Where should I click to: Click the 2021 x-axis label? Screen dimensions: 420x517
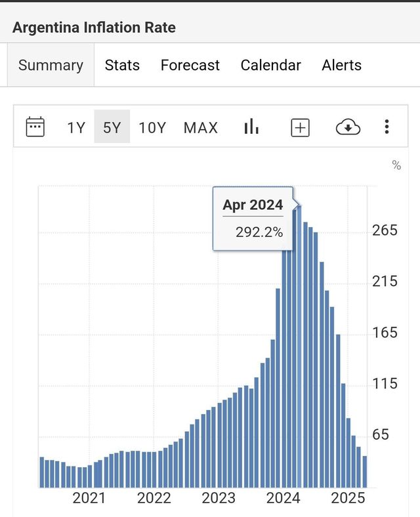[89, 499]
